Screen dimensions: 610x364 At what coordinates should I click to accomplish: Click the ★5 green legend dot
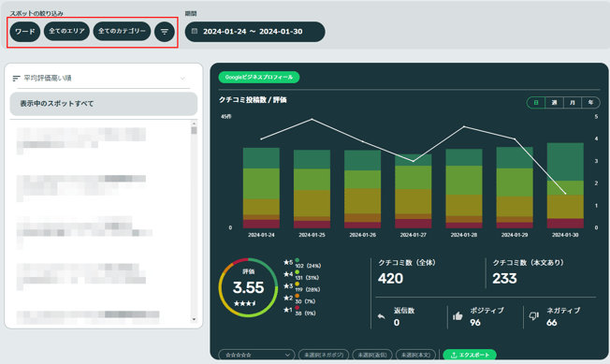tap(298, 260)
